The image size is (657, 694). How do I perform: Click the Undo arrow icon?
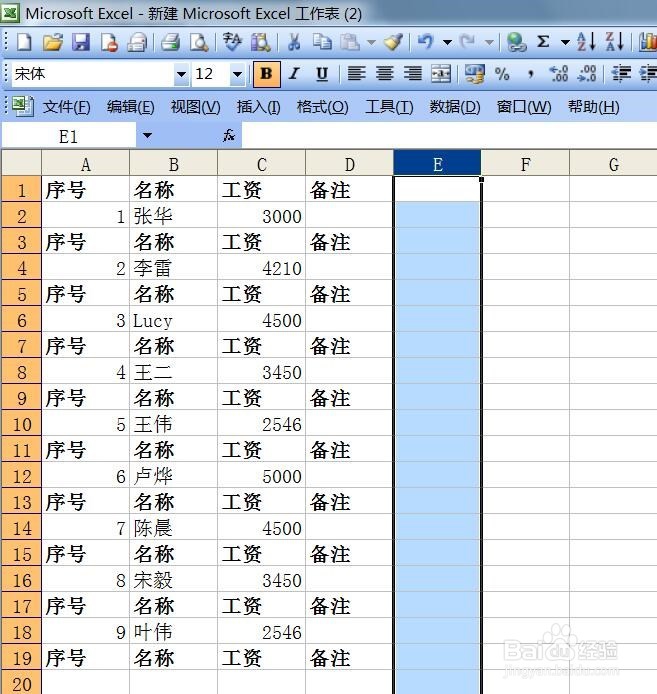[x=425, y=42]
